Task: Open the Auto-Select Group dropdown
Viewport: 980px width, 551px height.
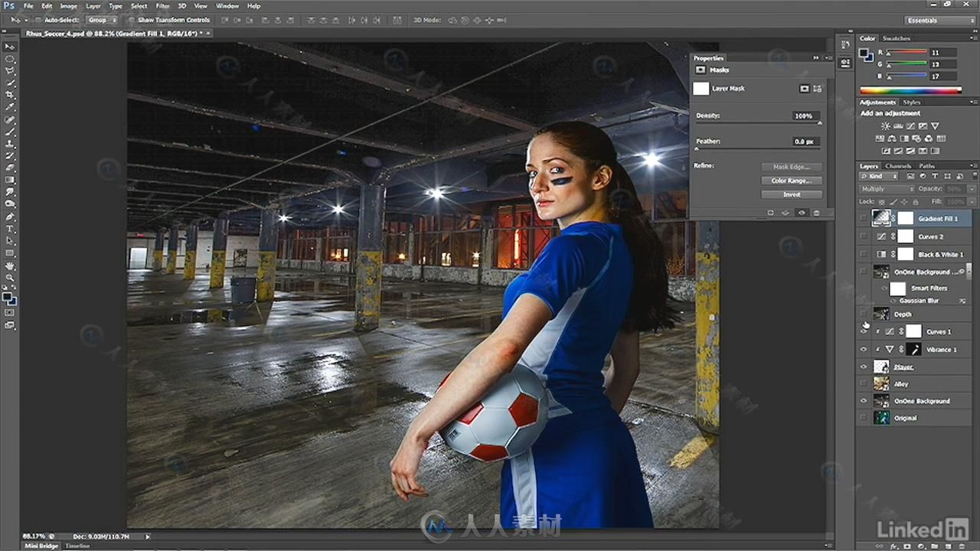Action: 101,20
